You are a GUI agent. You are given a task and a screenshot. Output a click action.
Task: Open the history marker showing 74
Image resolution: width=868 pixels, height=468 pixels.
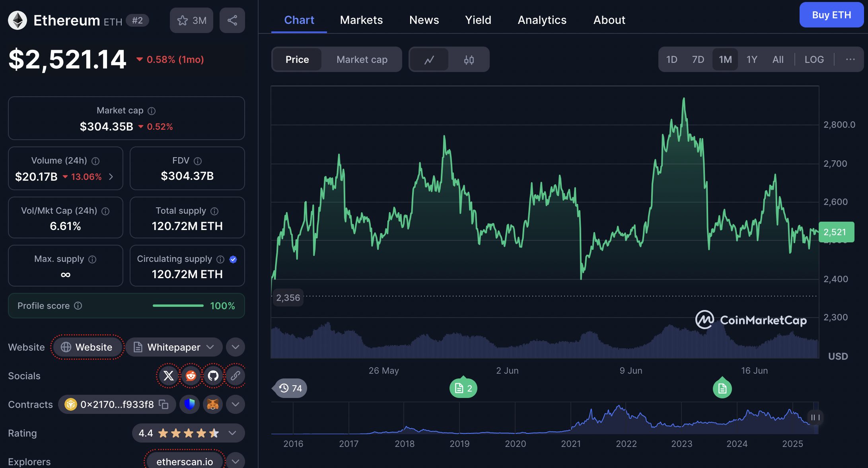(x=290, y=388)
